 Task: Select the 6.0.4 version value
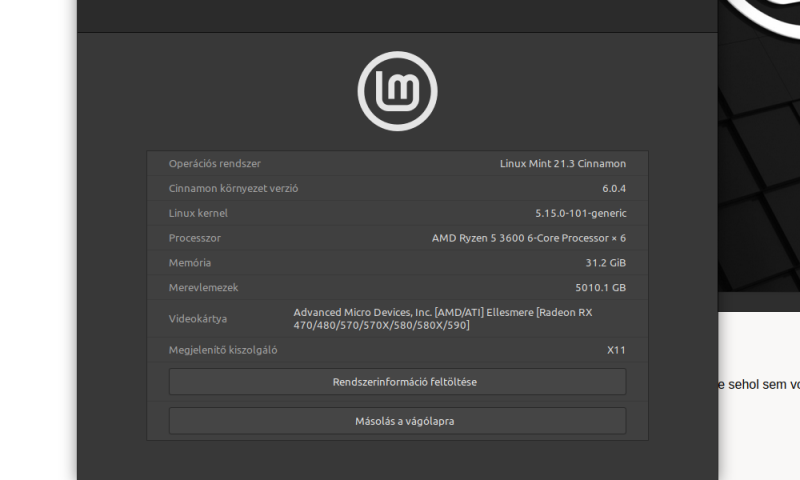pos(614,188)
